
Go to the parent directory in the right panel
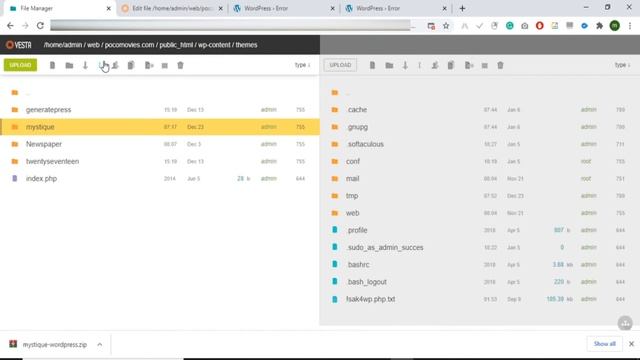coord(480,93)
